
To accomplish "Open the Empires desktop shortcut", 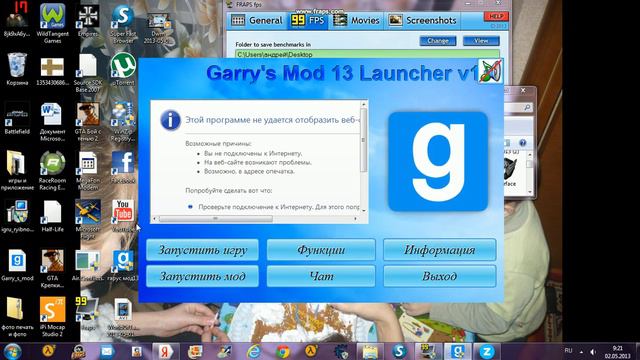I will [x=88, y=20].
